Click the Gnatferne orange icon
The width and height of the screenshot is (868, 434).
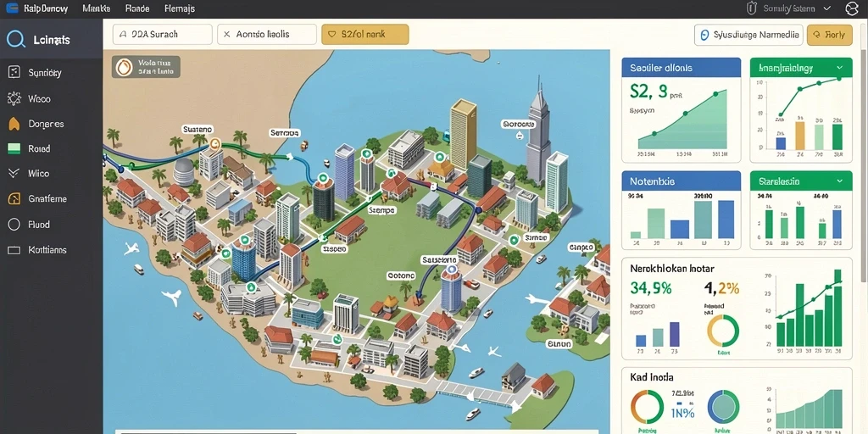[14, 198]
